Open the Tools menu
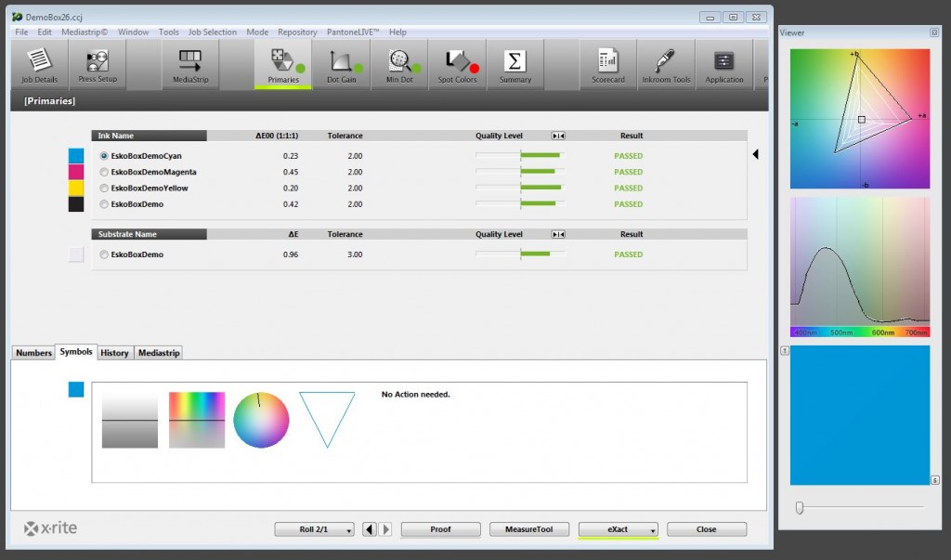This screenshot has height=560, width=951. (169, 33)
